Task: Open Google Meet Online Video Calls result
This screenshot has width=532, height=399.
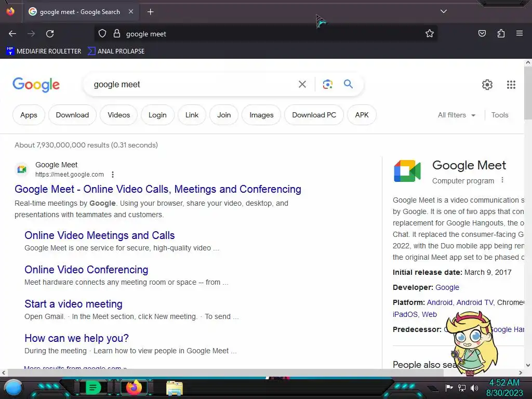Action: pos(158,189)
